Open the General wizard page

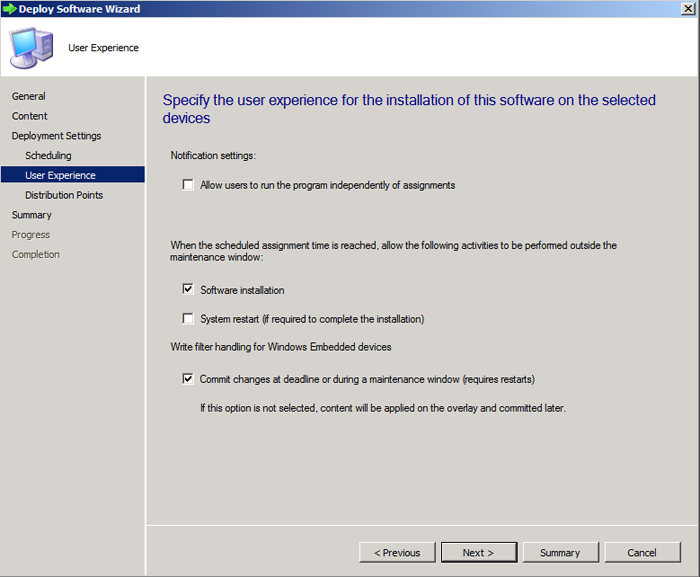pos(29,96)
